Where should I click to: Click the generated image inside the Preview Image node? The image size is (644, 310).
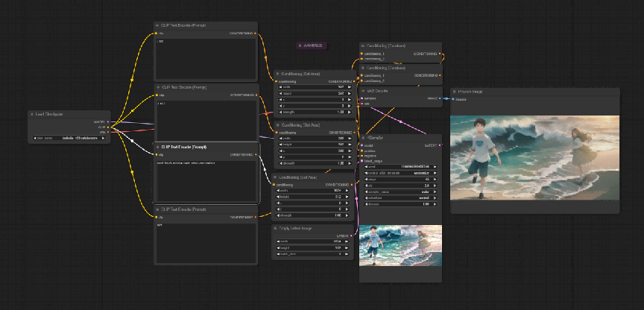pyautogui.click(x=534, y=158)
